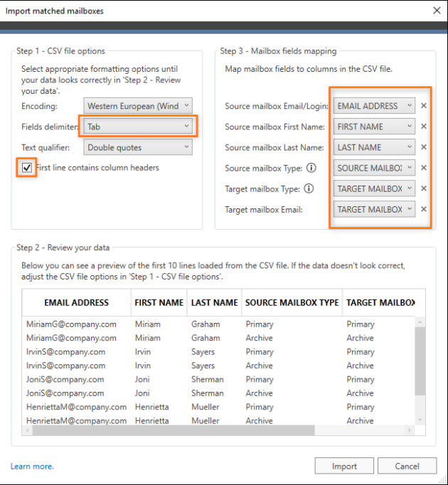This screenshot has width=448, height=485.
Task: Click the SOURCE MAILBOX TYPE column header
Action: [292, 302]
